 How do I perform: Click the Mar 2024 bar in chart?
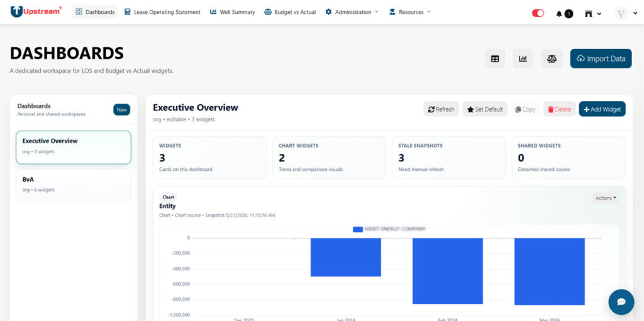(550, 271)
